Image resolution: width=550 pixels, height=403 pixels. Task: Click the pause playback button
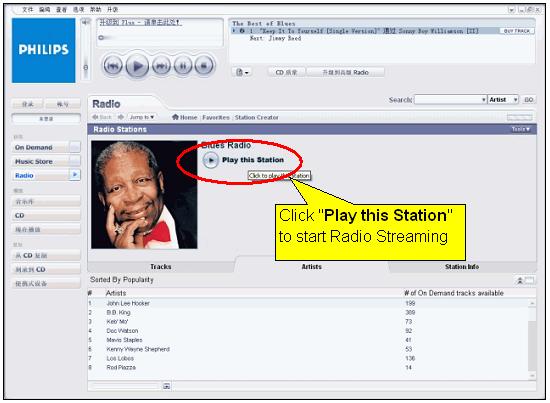183,66
